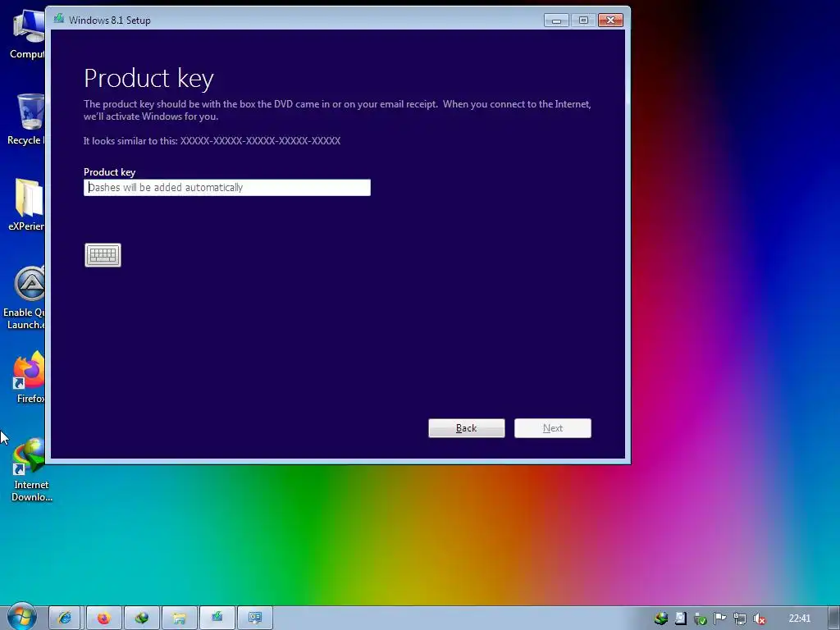The image size is (840, 630).
Task: Click the Next button
Action: click(553, 428)
